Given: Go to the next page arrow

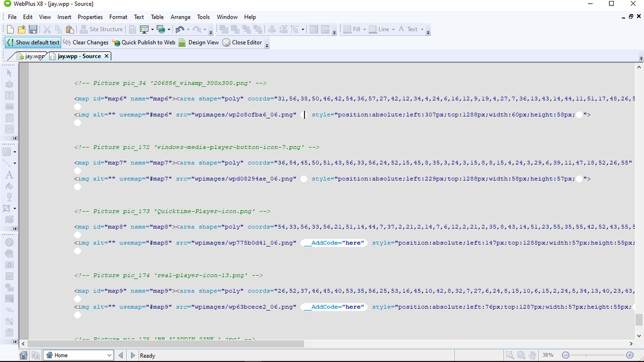Looking at the screenshot, I should (x=133, y=355).
